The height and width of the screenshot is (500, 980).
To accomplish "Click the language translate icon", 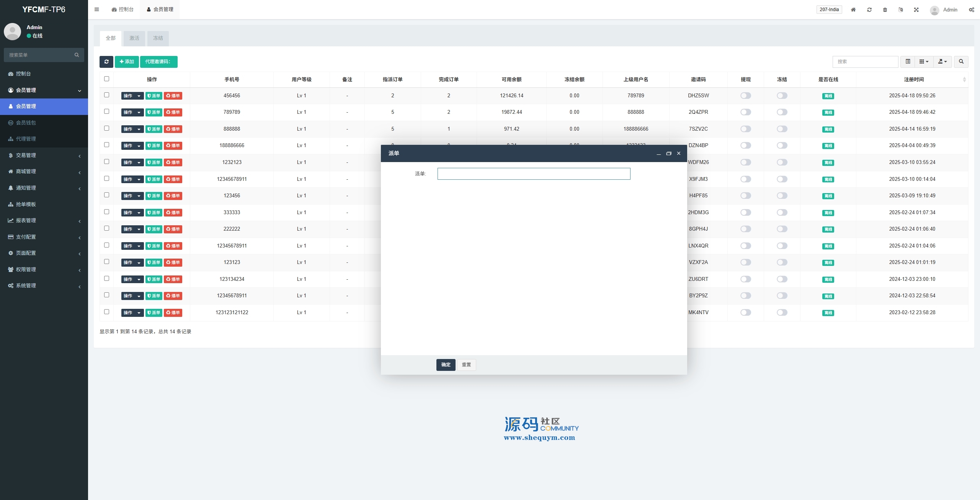I will [x=901, y=10].
